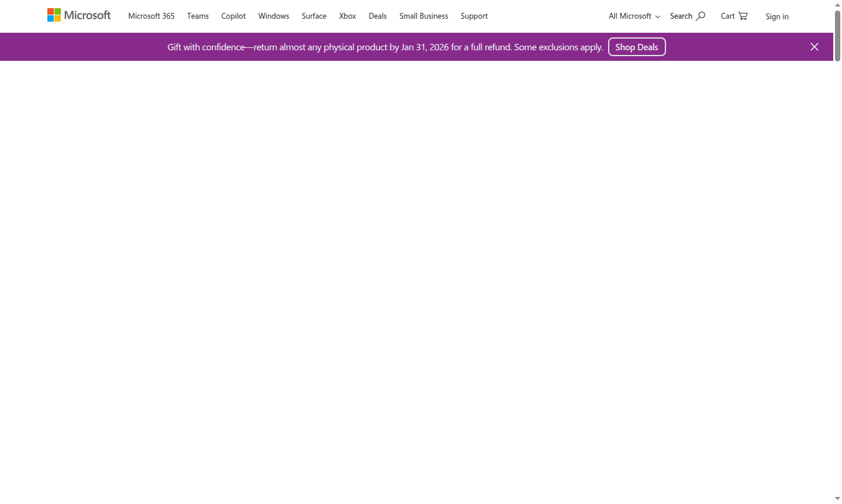Viewport: 842px width, 504px height.
Task: Open the Windows menu item
Action: [x=273, y=16]
